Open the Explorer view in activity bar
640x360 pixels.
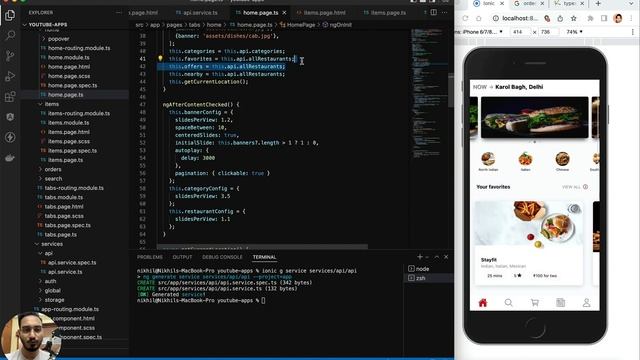[x=10, y=15]
